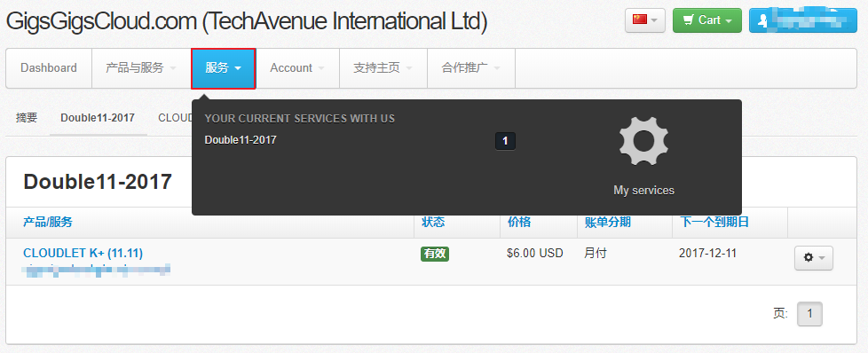
Task: Sort by 账单分期 column header
Action: 607,223
